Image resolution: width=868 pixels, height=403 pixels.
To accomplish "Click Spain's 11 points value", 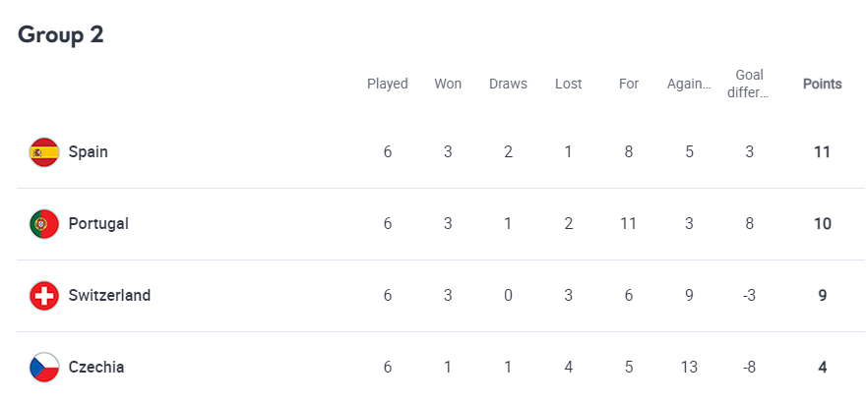I will 822,152.
